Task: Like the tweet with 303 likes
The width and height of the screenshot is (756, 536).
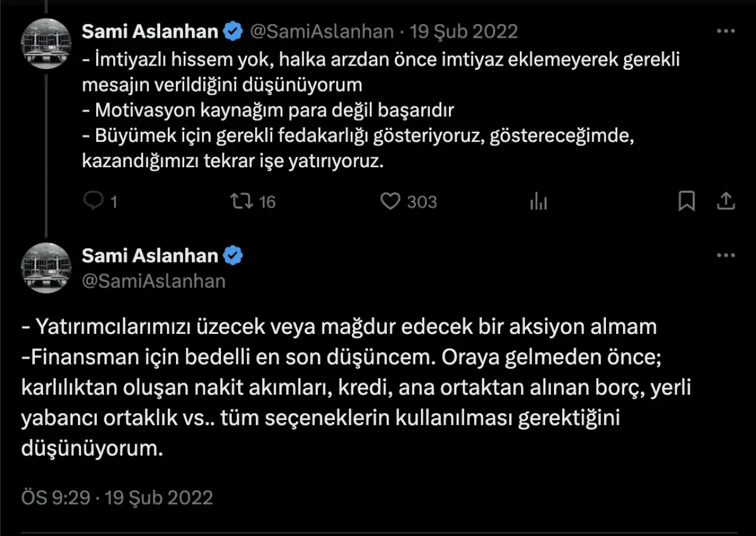Action: [x=390, y=202]
